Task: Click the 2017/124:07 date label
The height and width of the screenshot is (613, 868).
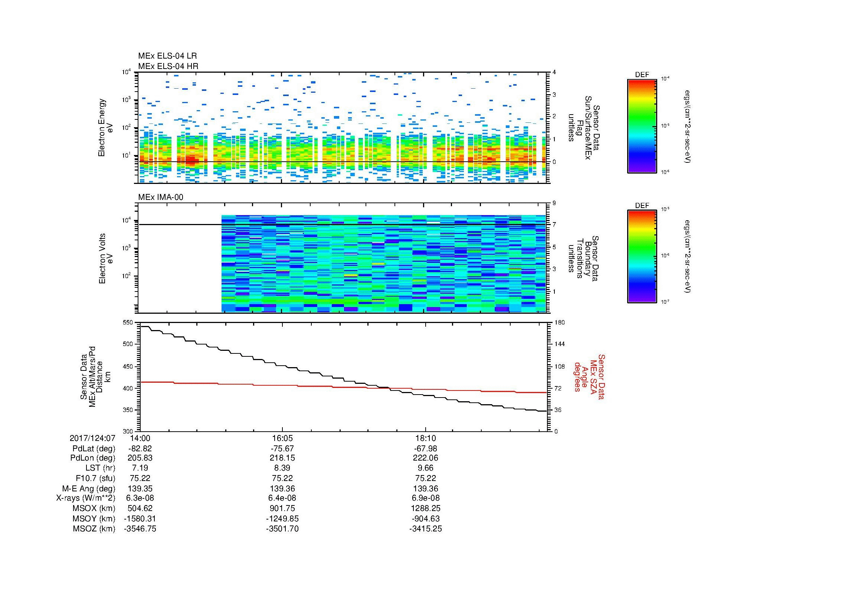Action: tap(92, 438)
